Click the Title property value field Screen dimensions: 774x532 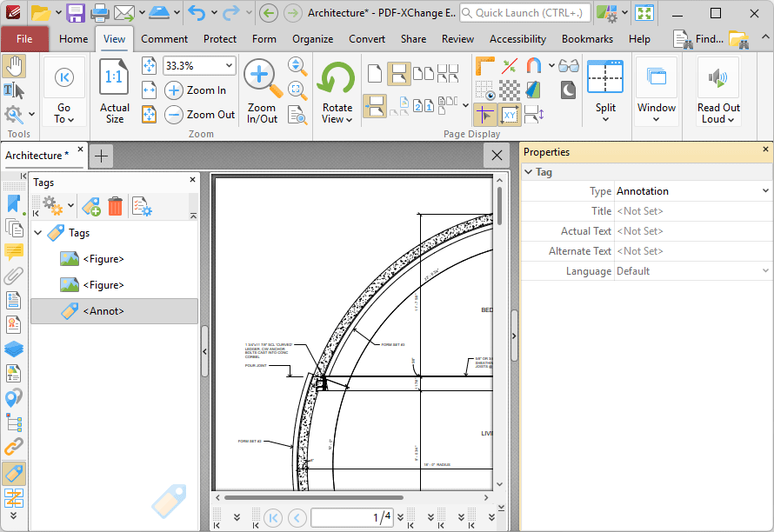click(x=693, y=211)
